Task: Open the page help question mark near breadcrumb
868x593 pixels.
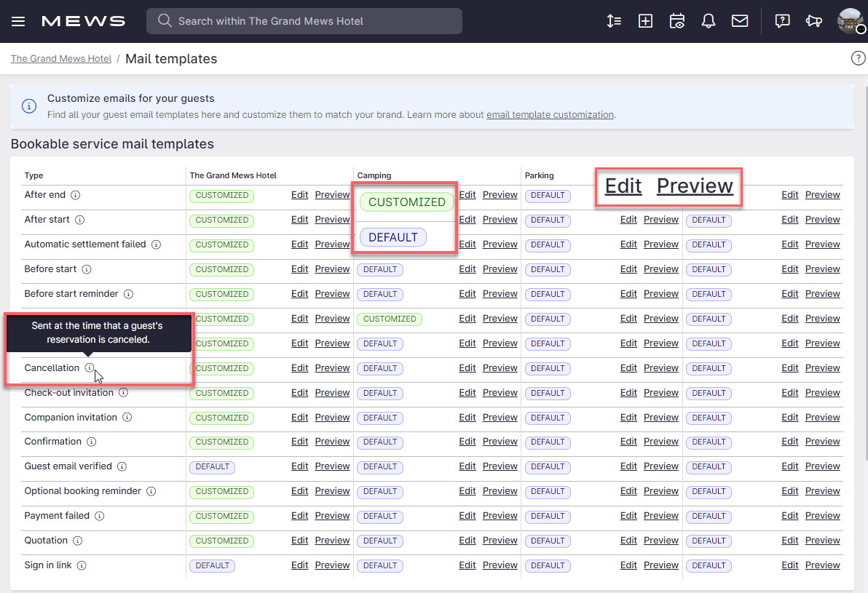Action: pos(858,58)
